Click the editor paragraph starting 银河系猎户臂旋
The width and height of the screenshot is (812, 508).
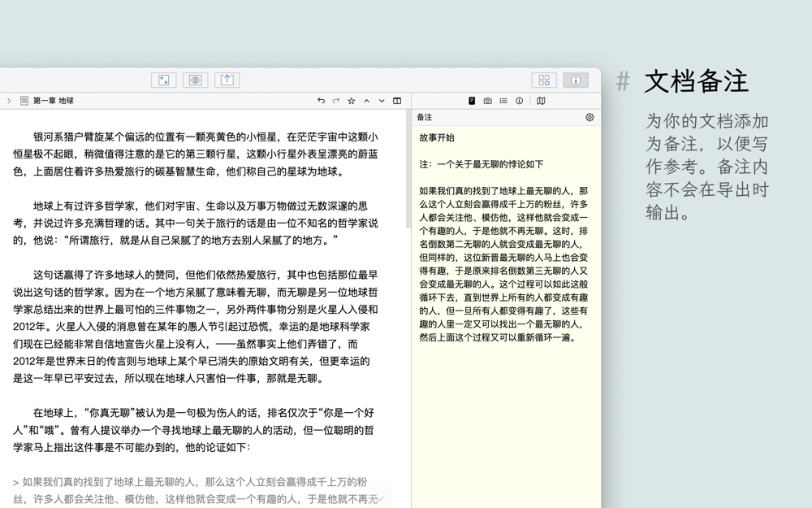pos(196,154)
